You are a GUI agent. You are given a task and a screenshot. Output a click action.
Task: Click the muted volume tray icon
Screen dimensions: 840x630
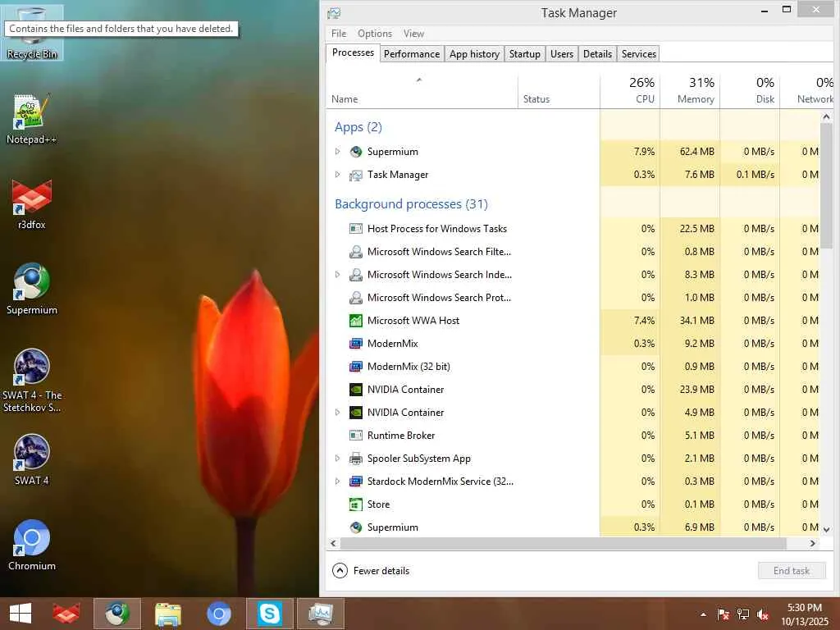[x=763, y=614]
